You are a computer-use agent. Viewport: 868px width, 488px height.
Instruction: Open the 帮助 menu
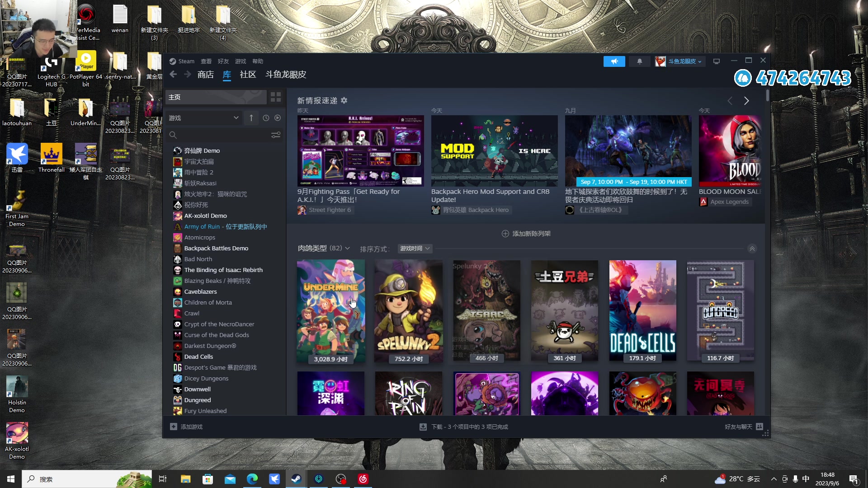pos(258,61)
